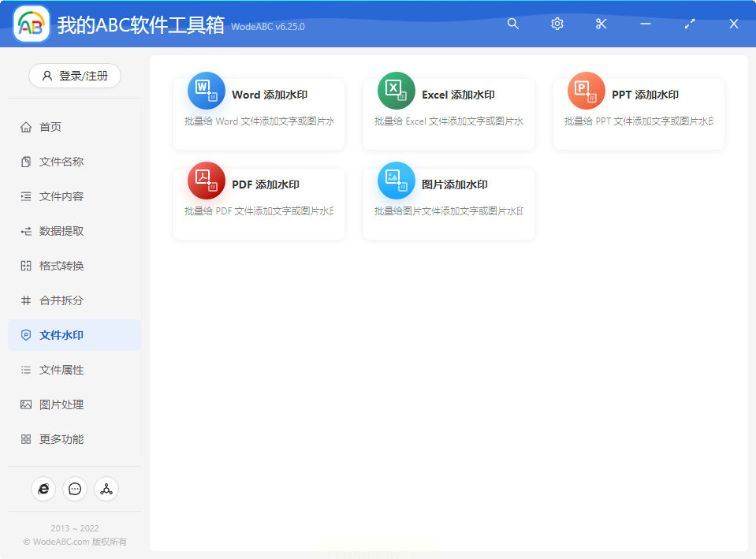Click description 批量给 PDF 文件添加文字或图片水
756x559 pixels.
pos(259,211)
